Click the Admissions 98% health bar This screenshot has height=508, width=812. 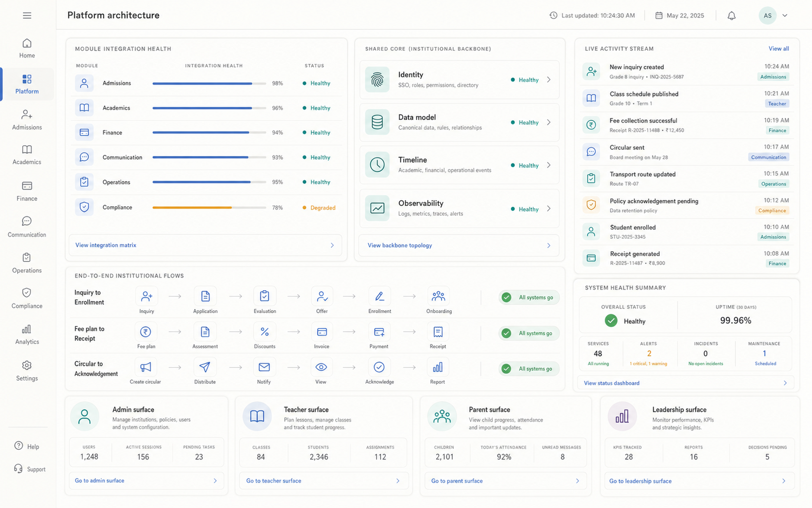click(x=209, y=83)
